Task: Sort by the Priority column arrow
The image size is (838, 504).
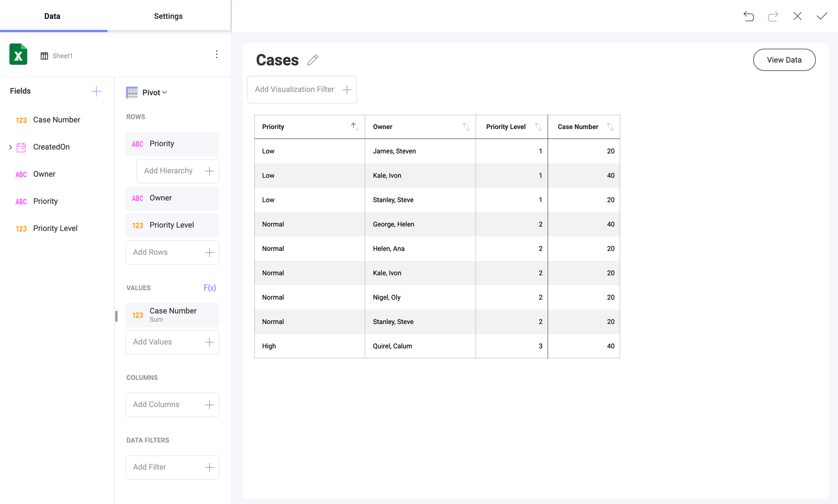Action: (355, 127)
